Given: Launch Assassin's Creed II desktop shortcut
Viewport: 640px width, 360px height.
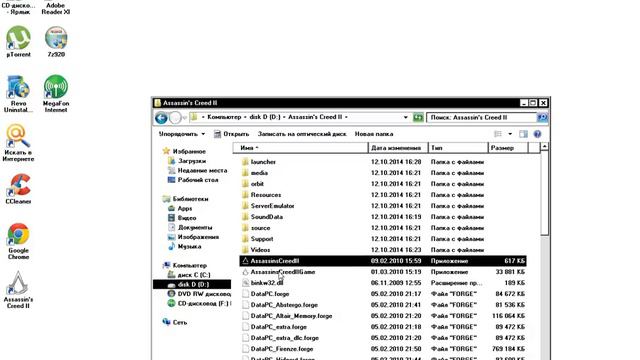Looking at the screenshot, I should click(x=18, y=289).
